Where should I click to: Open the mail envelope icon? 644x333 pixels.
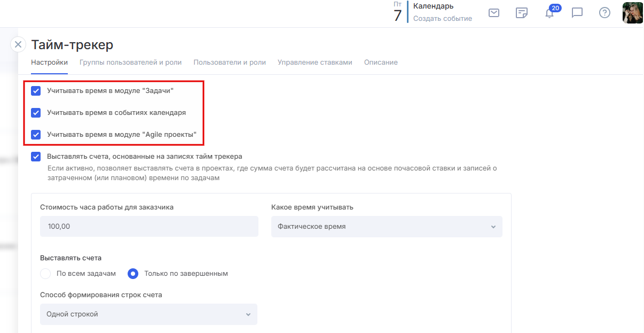[494, 13]
